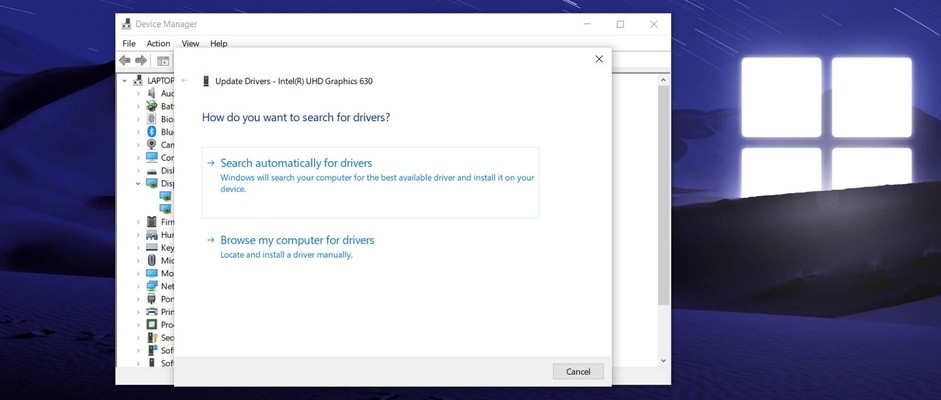Choose Search automatically for drivers
Viewport: 941px width, 400px height.
coord(370,182)
